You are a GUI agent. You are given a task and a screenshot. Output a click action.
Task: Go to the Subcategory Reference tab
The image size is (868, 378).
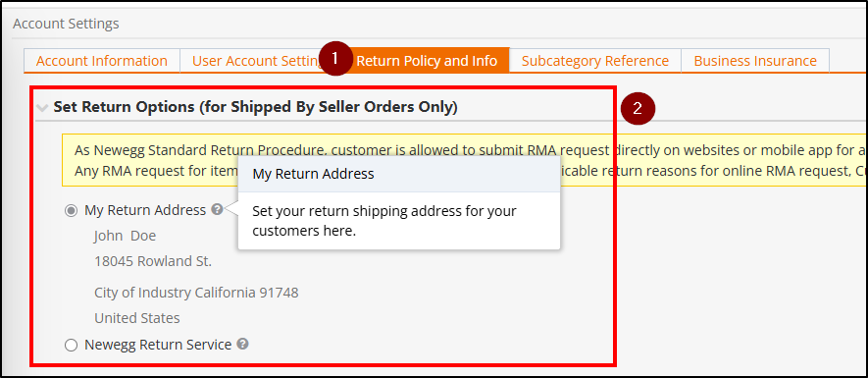595,61
